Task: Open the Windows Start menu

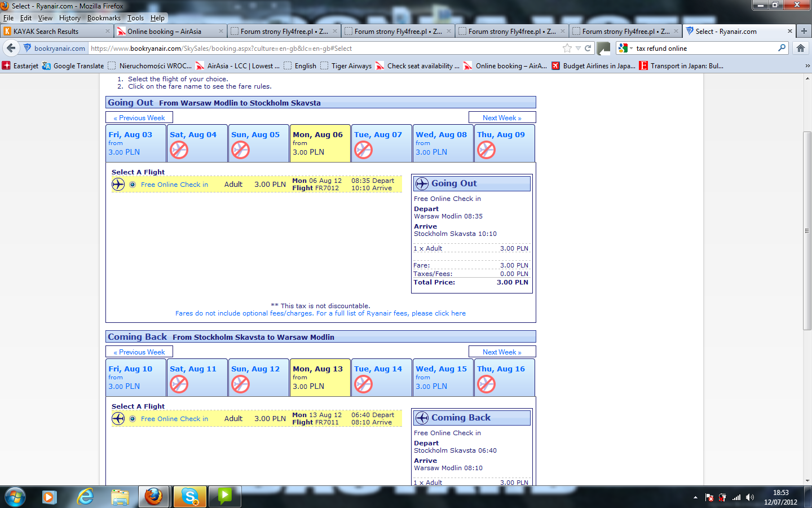Action: pyautogui.click(x=15, y=497)
